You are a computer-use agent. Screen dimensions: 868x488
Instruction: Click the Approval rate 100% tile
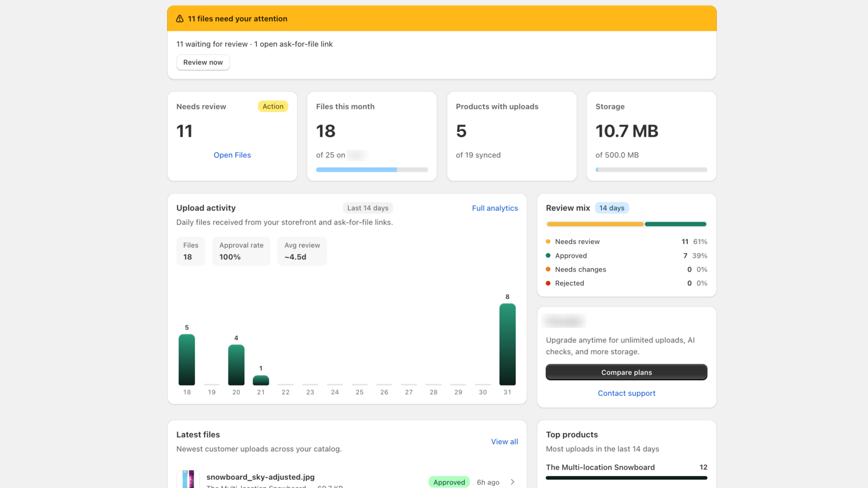click(x=241, y=251)
